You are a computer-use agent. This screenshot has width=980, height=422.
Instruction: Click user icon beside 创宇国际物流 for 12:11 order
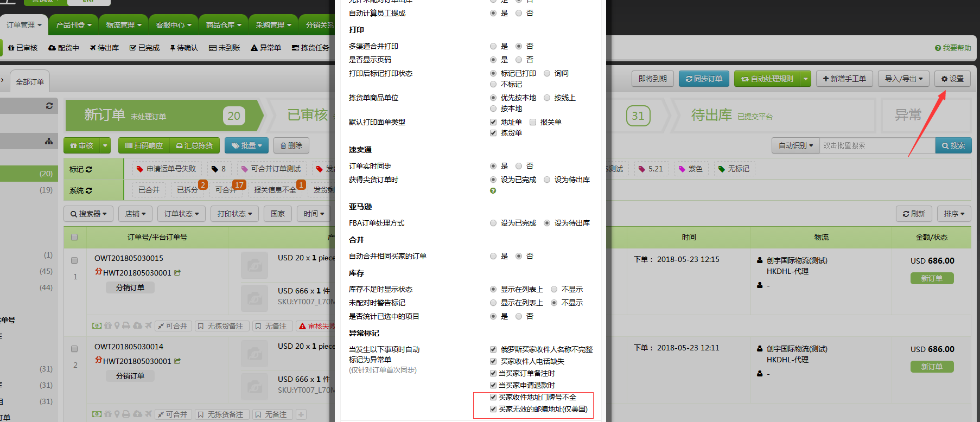pyautogui.click(x=760, y=349)
